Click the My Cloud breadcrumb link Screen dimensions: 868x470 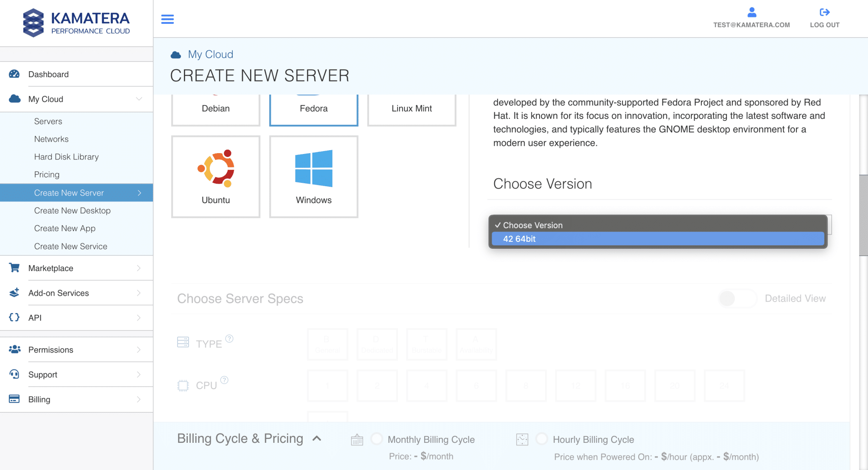[x=211, y=54]
